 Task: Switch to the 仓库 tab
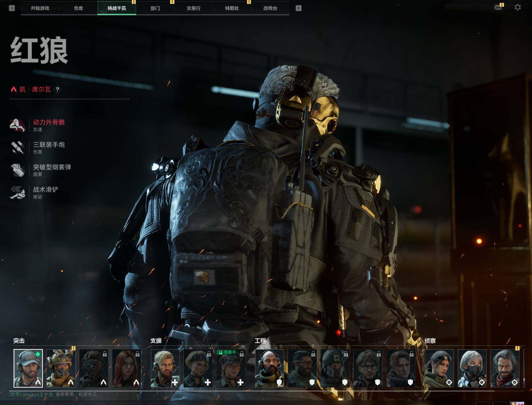78,8
